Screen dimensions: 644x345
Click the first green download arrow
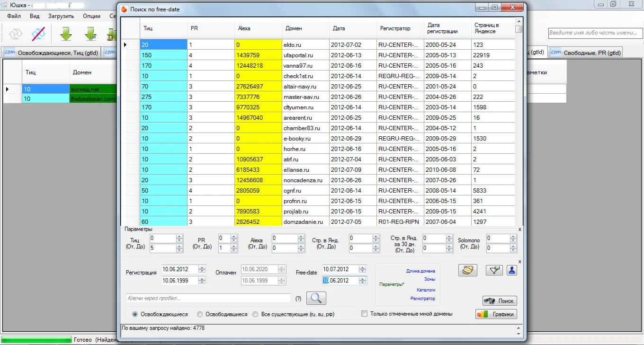tap(66, 34)
